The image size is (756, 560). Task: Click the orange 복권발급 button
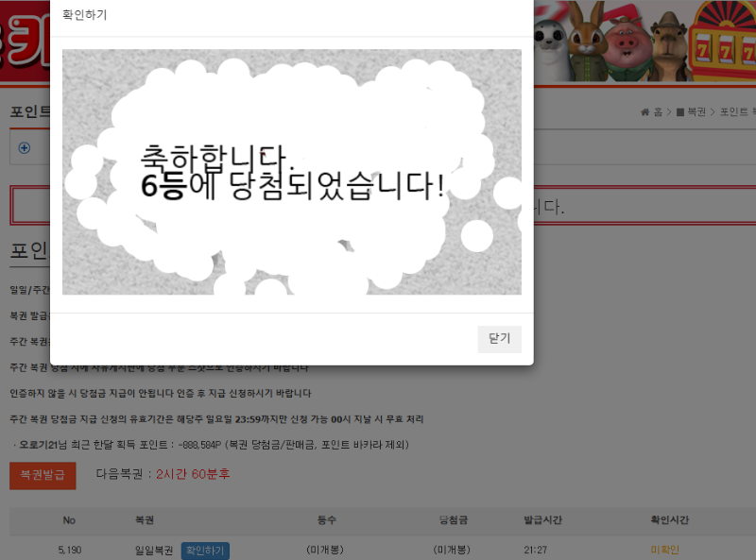click(x=43, y=475)
